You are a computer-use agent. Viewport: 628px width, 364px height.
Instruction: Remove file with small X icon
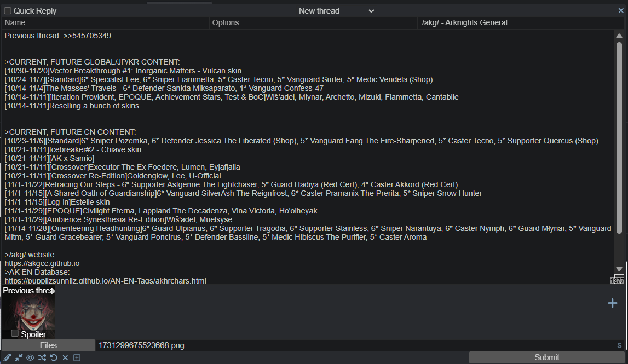click(x=65, y=357)
